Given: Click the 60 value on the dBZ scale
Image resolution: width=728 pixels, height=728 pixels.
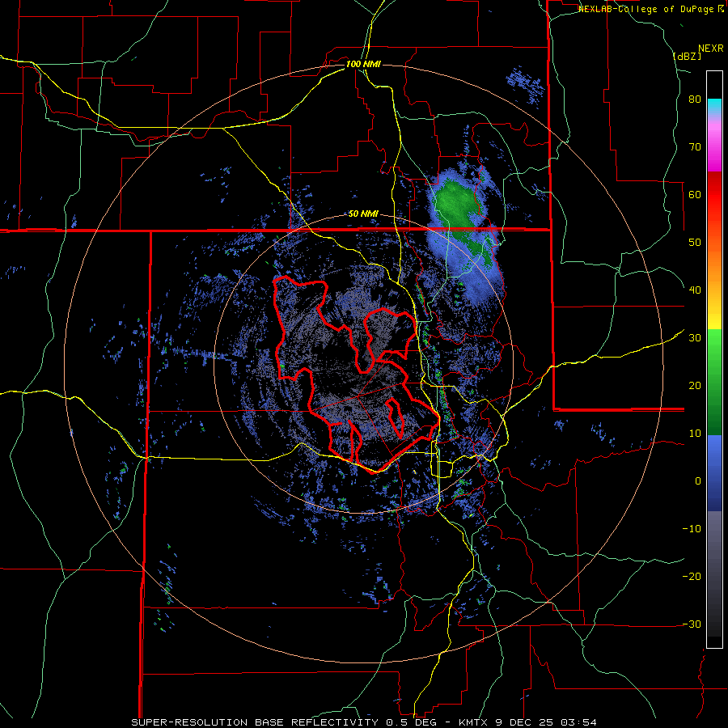Looking at the screenshot, I should pos(695,194).
